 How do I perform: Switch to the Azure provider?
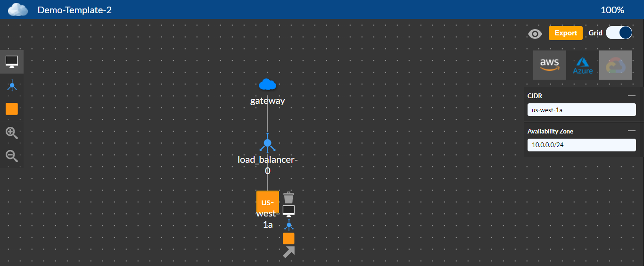583,65
